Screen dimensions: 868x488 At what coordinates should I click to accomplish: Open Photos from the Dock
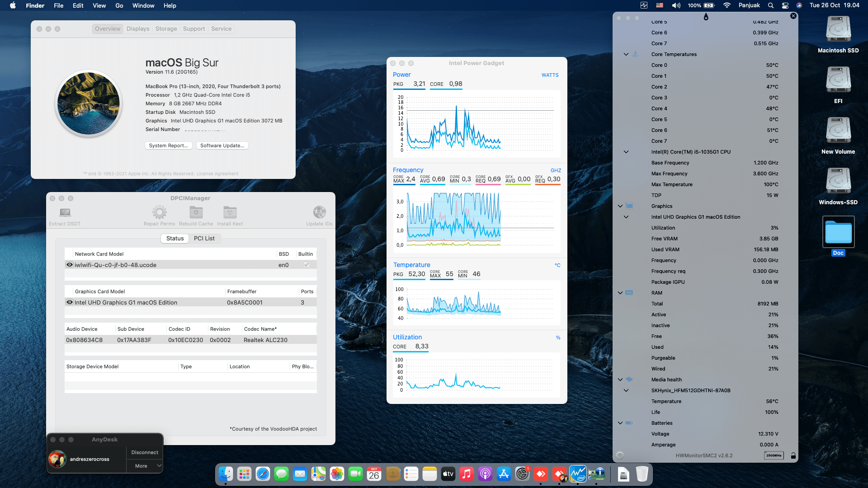pos(337,474)
